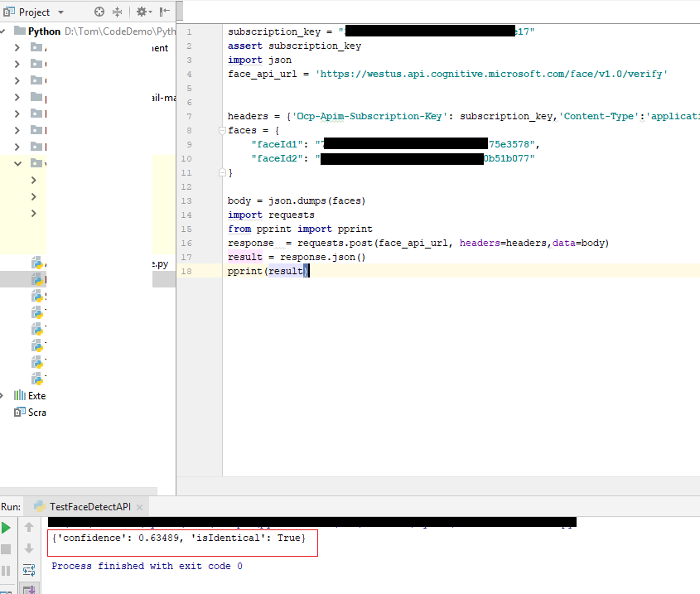Click 'from pprint import pprint' line
Viewport: 700px width, 594px height.
300,229
